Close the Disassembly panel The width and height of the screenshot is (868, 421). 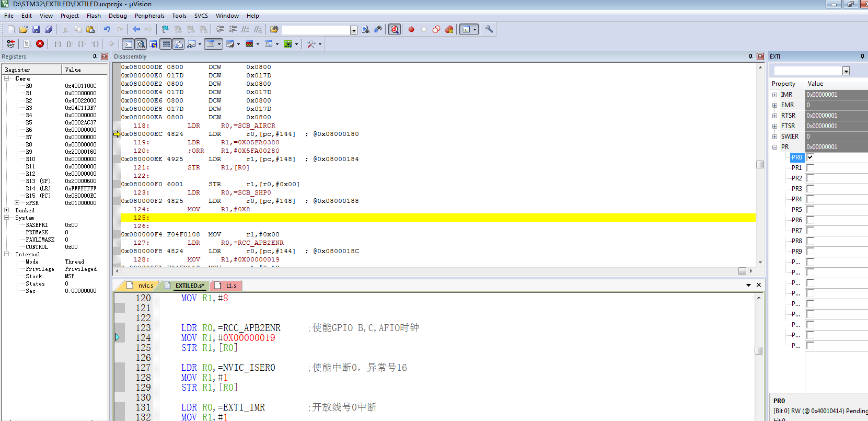pyautogui.click(x=760, y=56)
